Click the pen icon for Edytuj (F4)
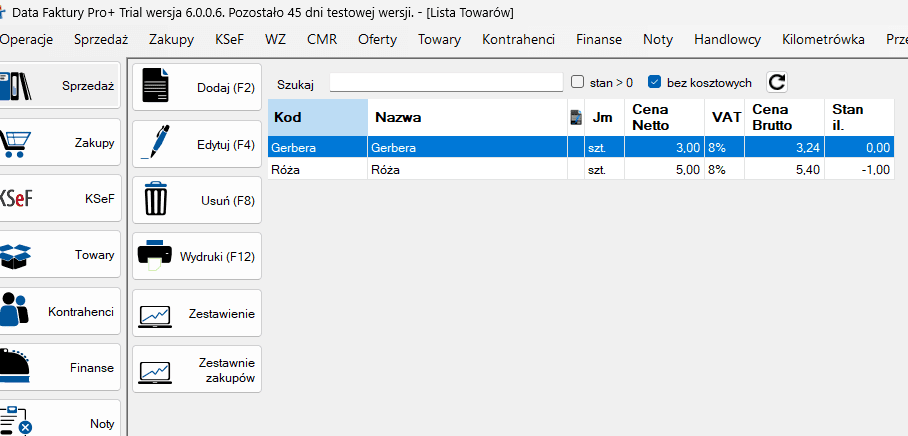 pos(157,144)
